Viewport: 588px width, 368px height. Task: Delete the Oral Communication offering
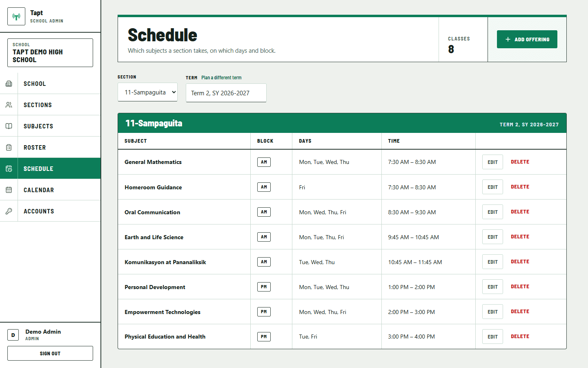[520, 212]
